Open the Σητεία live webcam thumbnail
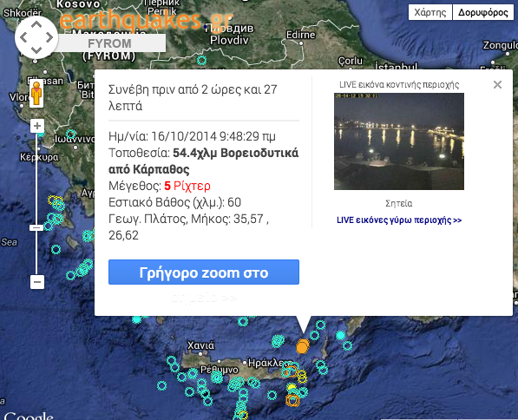 [x=399, y=141]
